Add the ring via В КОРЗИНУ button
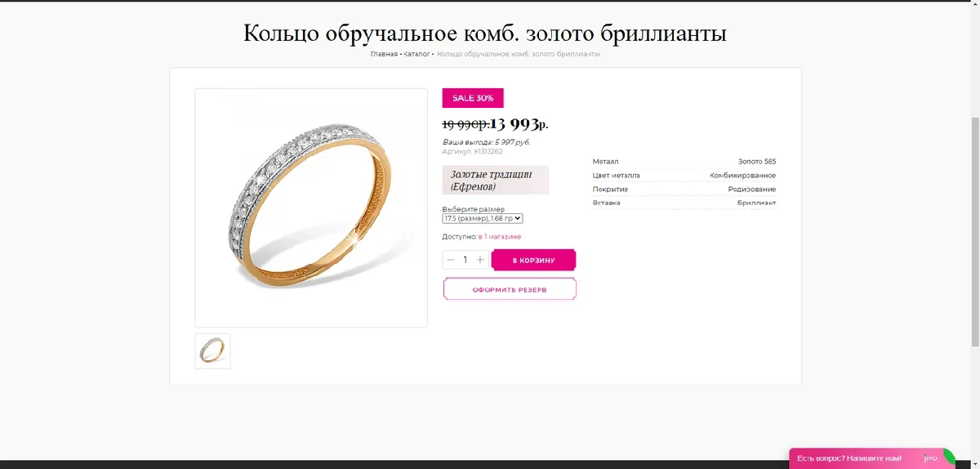The width and height of the screenshot is (980, 469). tap(534, 260)
